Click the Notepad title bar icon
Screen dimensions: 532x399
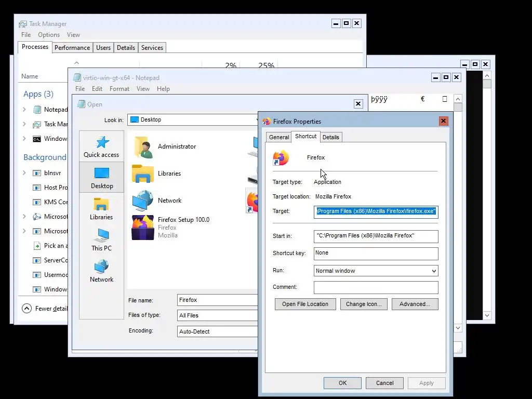pyautogui.click(x=77, y=78)
